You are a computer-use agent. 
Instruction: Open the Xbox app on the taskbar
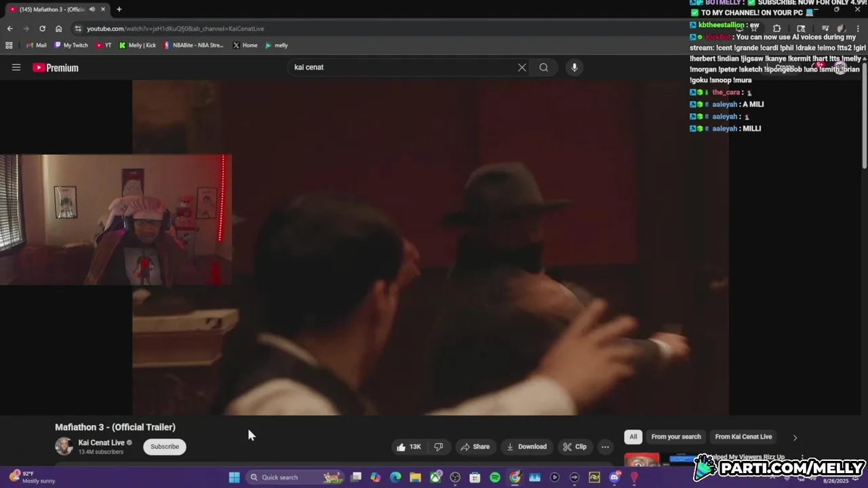tap(435, 477)
